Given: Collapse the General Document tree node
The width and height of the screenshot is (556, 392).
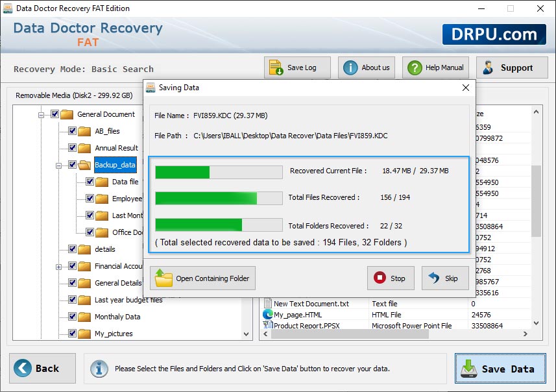Looking at the screenshot, I should point(41,115).
